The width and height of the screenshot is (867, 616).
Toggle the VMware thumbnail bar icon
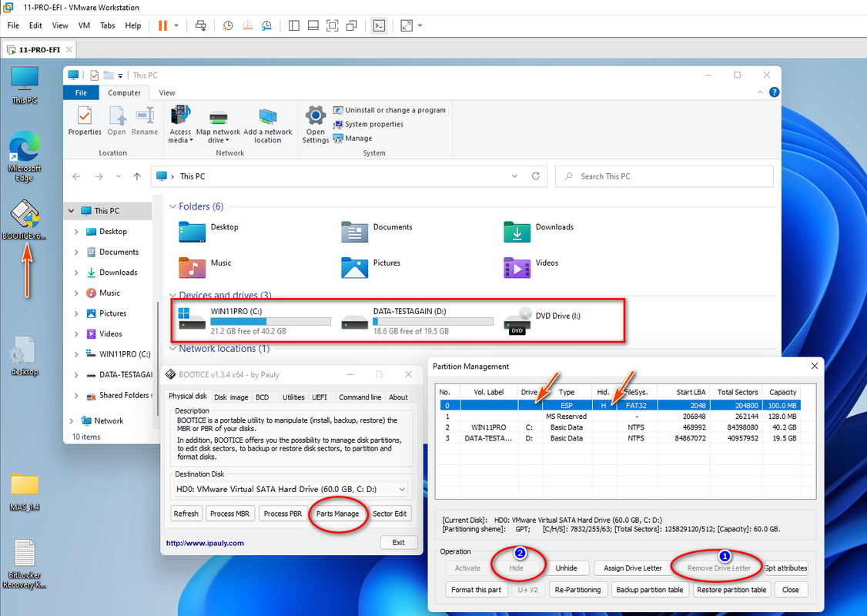(x=313, y=25)
